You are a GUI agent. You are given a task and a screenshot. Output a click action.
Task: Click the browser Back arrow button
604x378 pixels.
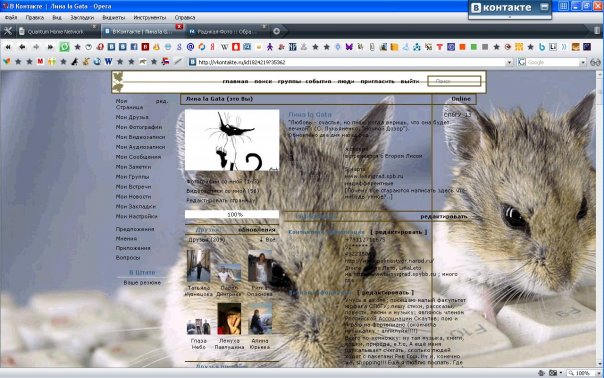pos(22,47)
